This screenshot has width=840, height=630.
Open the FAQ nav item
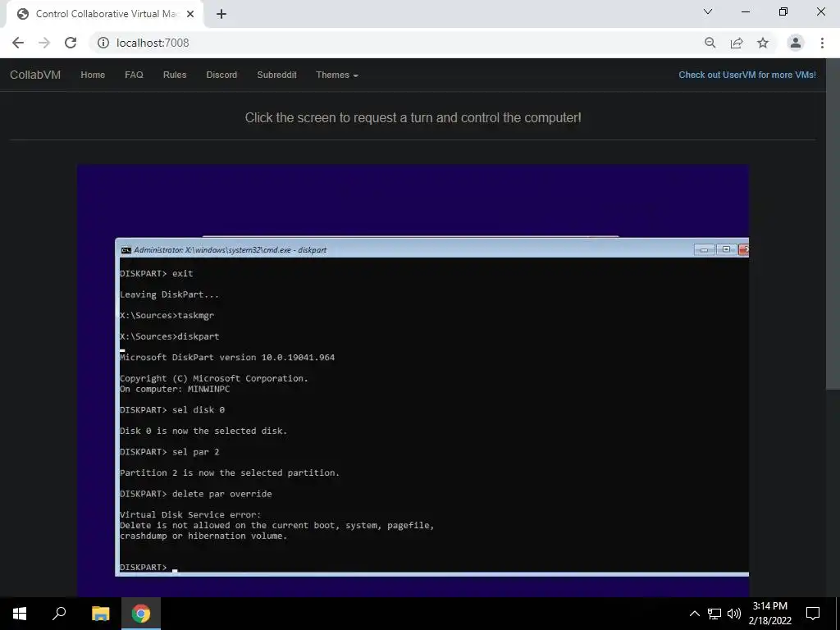(134, 75)
